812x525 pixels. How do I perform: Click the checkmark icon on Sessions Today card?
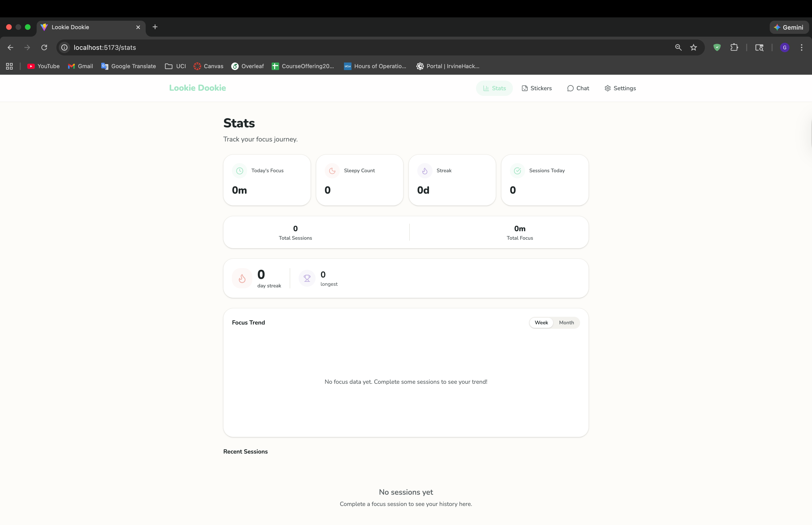(517, 171)
